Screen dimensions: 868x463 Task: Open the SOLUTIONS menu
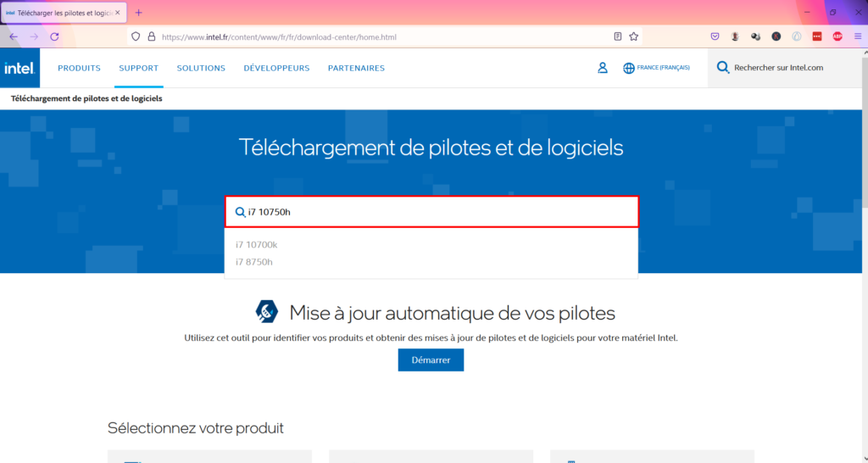[x=201, y=68]
